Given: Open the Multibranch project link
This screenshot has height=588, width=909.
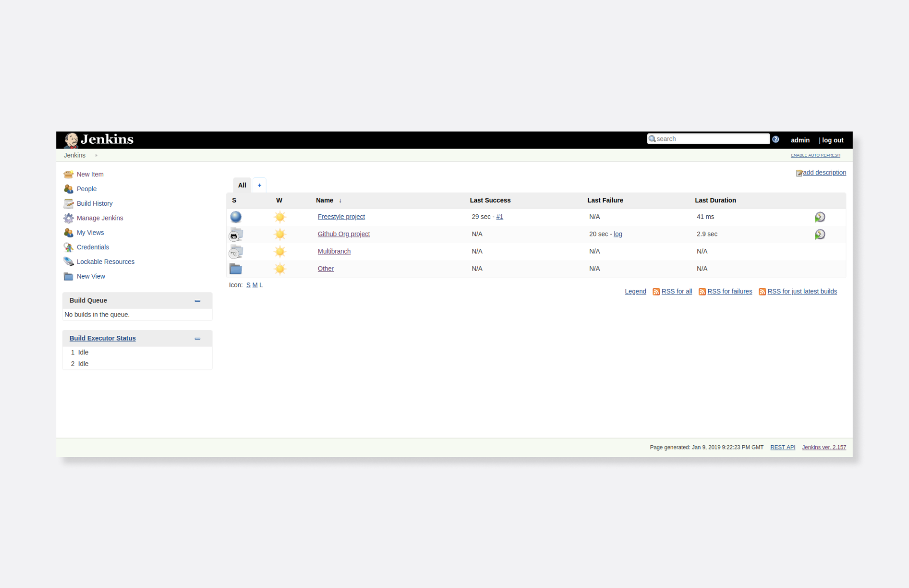Looking at the screenshot, I should click(334, 252).
